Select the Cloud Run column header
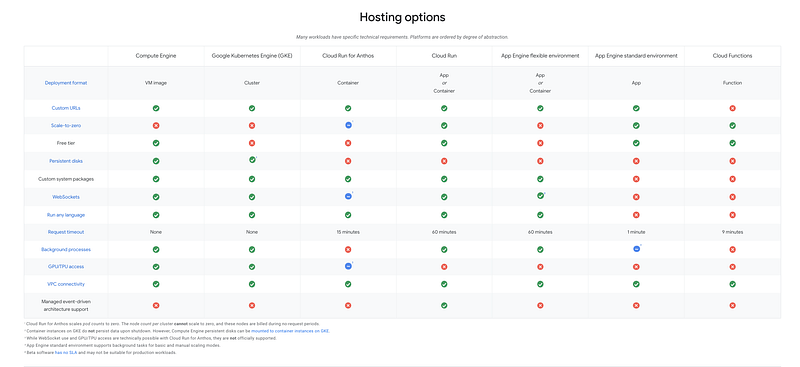Image resolution: width=800 pixels, height=367 pixels. (444, 56)
